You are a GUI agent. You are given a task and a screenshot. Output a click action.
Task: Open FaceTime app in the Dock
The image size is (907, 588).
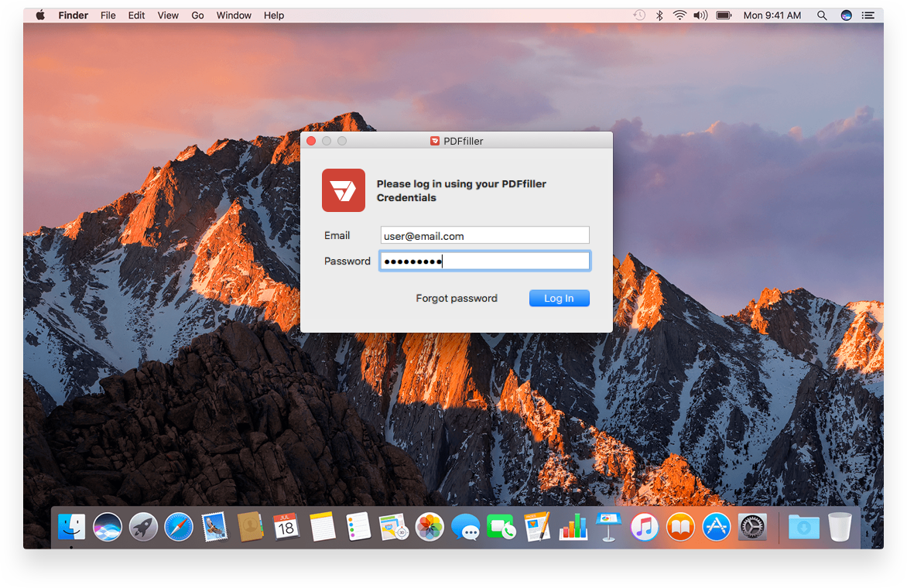(x=501, y=528)
